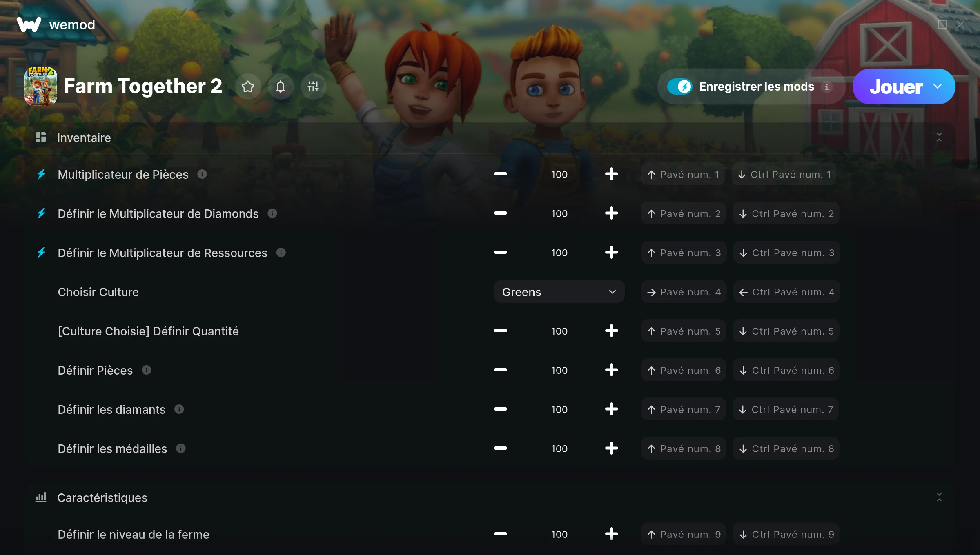Collapse the Inventaire section
980x555 pixels.
click(x=939, y=138)
